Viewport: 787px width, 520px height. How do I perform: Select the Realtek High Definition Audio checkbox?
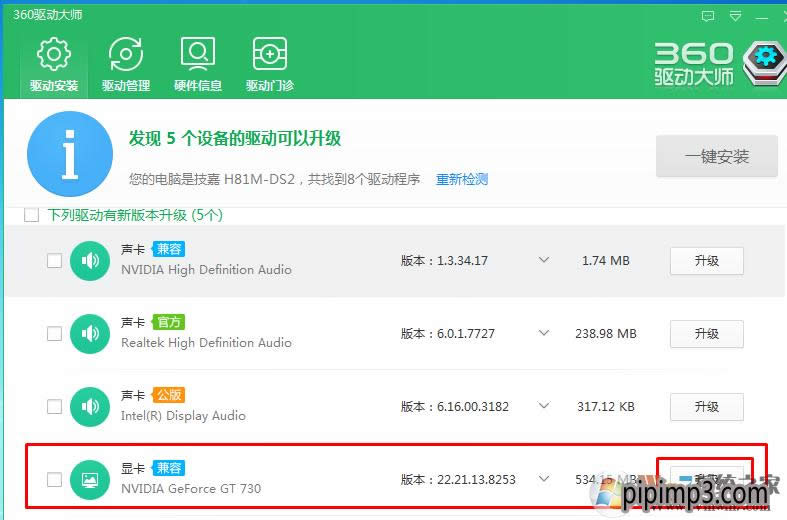54,334
